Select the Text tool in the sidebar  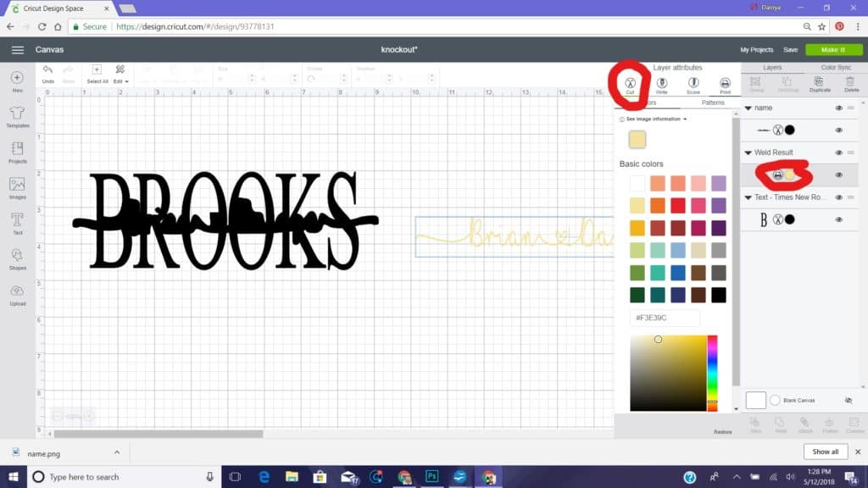pos(17,222)
